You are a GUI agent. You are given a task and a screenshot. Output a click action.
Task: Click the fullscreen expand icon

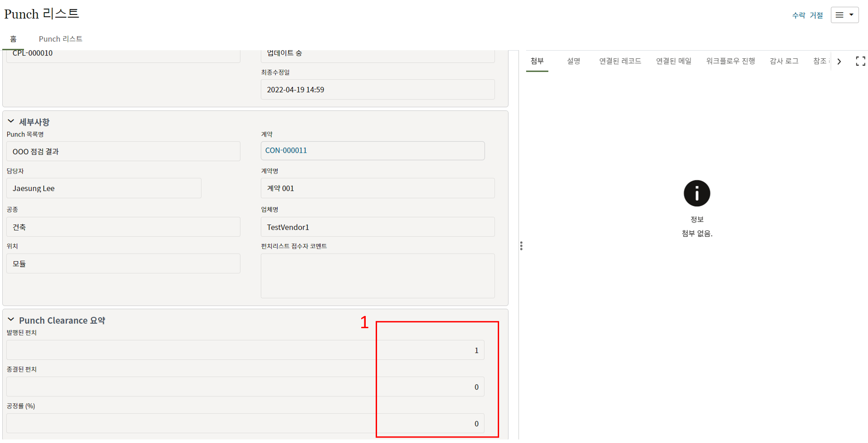860,61
